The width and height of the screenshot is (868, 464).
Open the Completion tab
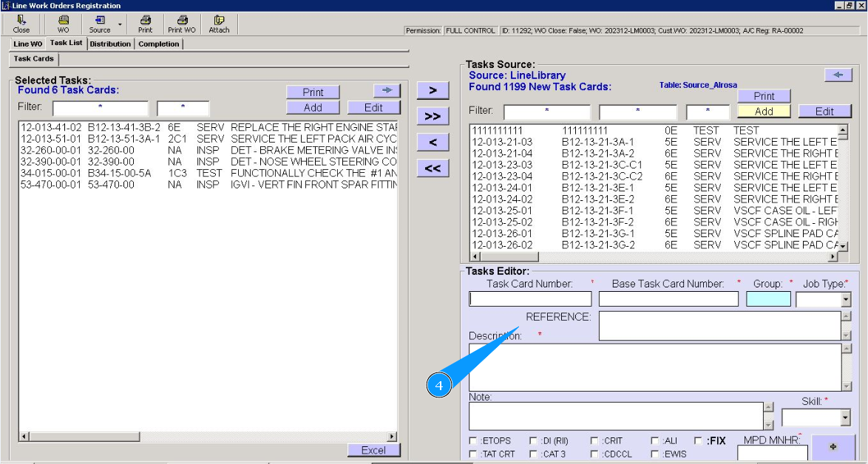tap(159, 44)
